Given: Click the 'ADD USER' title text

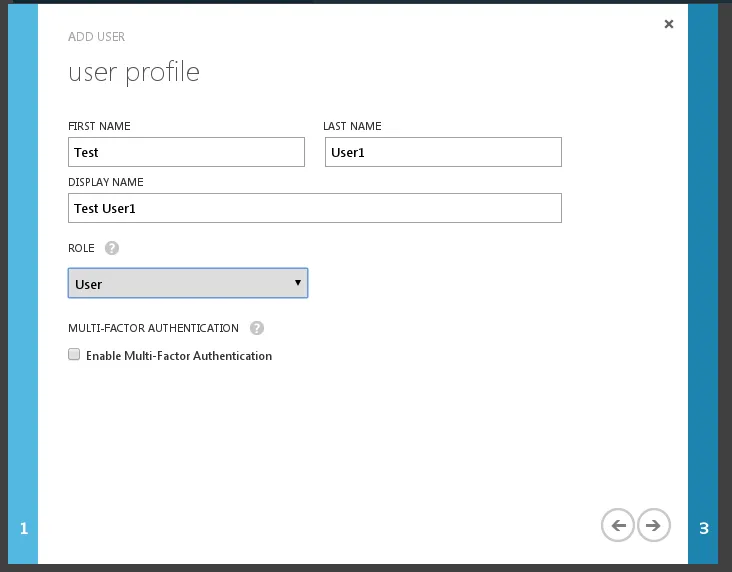Looking at the screenshot, I should click(97, 37).
